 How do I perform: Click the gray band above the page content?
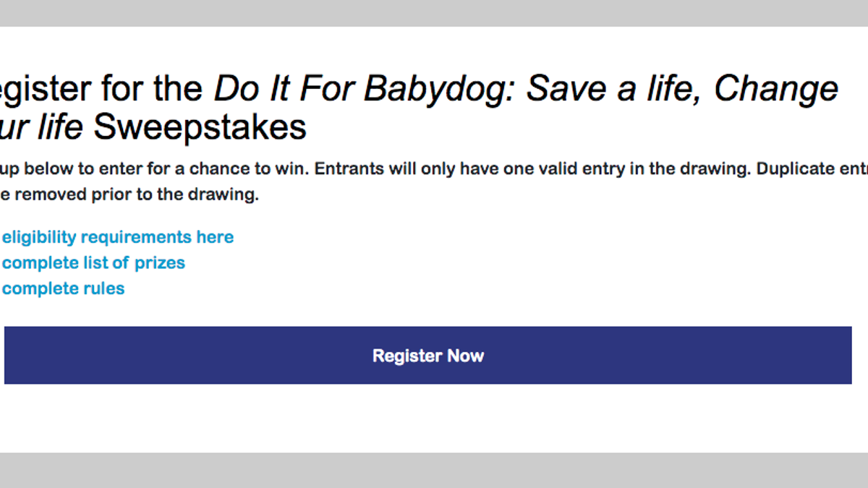tap(434, 13)
